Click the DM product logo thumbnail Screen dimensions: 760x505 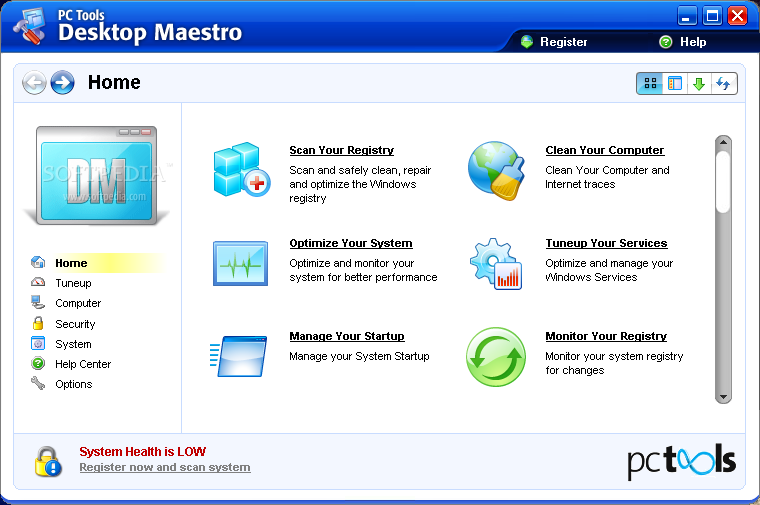click(x=96, y=176)
